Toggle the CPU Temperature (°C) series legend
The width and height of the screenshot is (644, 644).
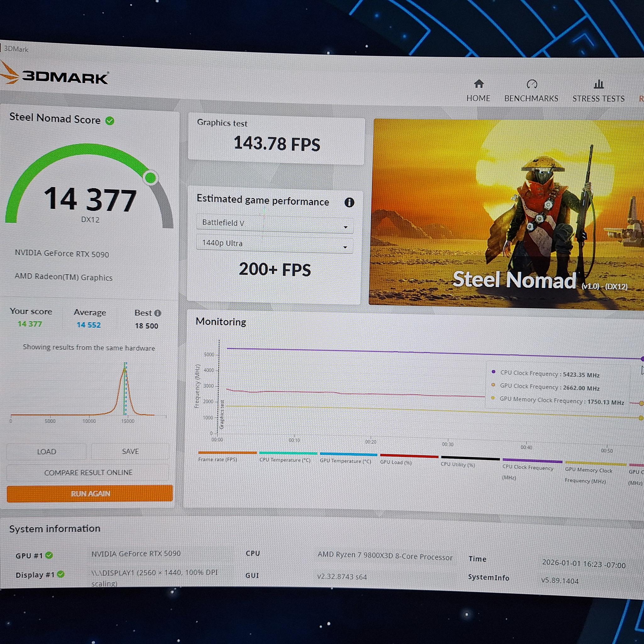click(288, 457)
